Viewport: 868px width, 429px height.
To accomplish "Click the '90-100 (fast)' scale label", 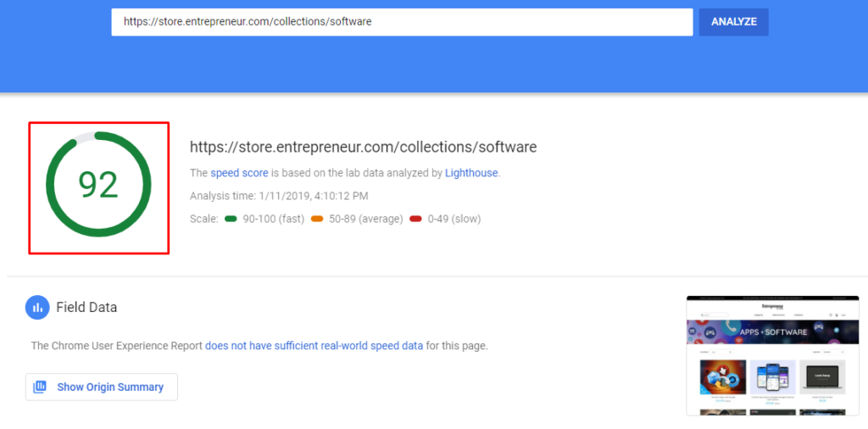I will click(x=274, y=220).
